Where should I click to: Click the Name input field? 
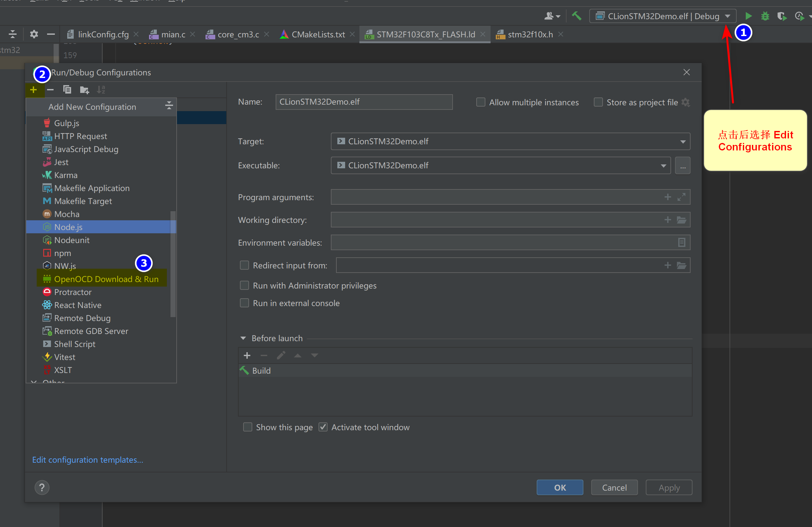(364, 102)
